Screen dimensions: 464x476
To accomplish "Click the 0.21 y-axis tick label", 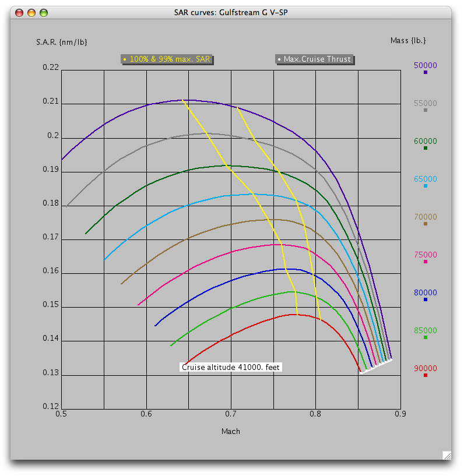I will (x=51, y=101).
